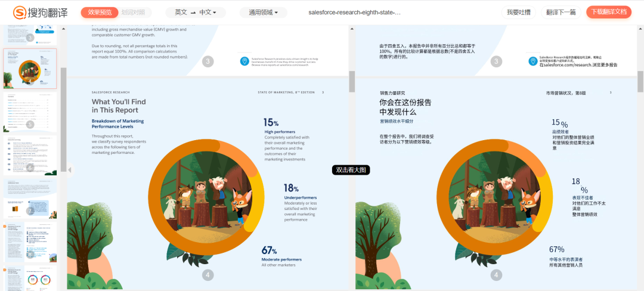Image resolution: width=644 pixels, height=291 pixels.
Task: Click the translated 表现不佳者 text
Action: pyautogui.click(x=583, y=197)
